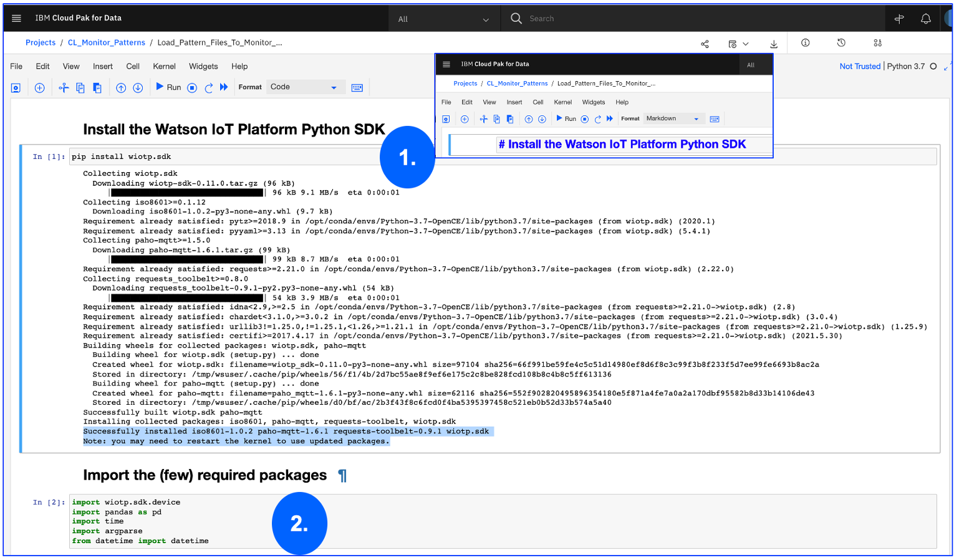Focus the Search input field
The width and height of the screenshot is (959, 560).
[x=705, y=19]
